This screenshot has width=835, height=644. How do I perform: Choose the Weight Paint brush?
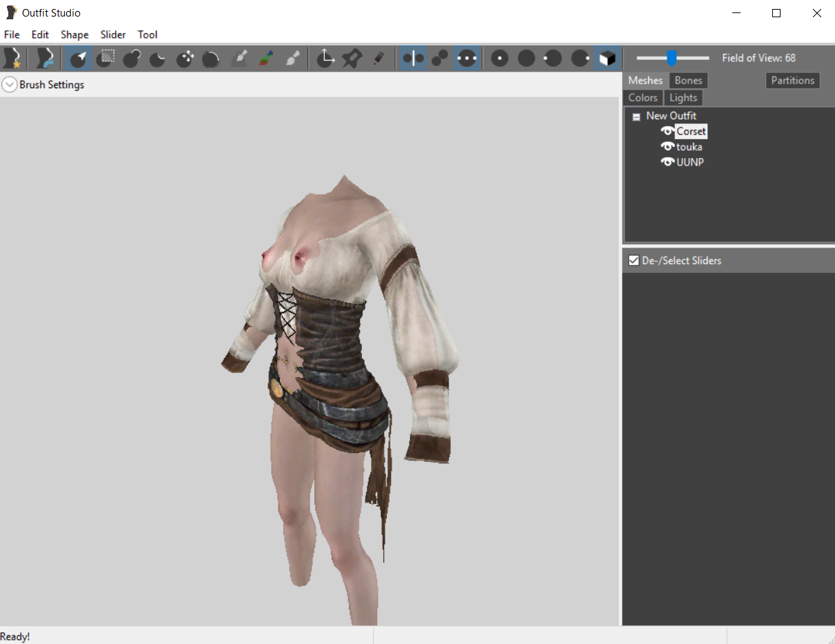click(239, 59)
